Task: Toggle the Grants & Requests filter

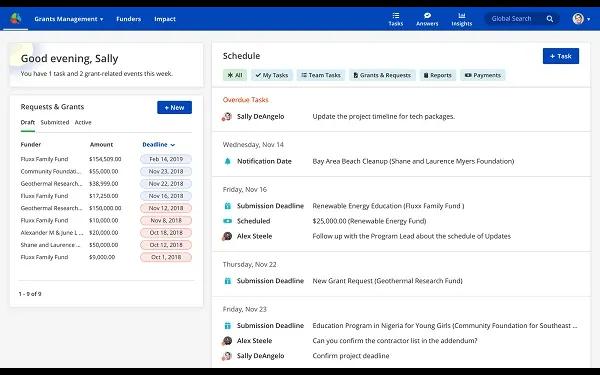Action: pyautogui.click(x=382, y=75)
